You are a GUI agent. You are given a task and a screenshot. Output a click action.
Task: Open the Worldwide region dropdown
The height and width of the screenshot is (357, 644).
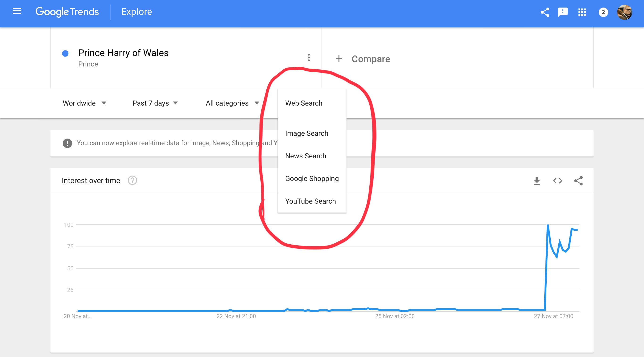[x=84, y=103]
